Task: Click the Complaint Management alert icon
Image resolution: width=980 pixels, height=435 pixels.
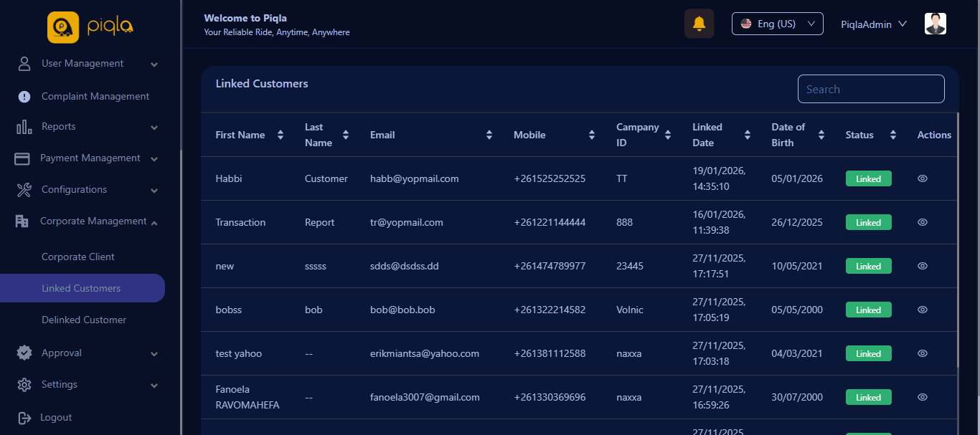Action: pos(24,97)
